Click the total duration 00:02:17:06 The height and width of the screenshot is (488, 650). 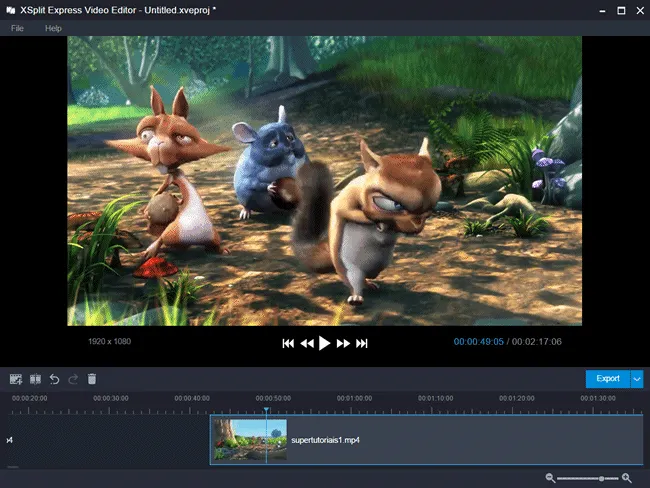pyautogui.click(x=537, y=342)
